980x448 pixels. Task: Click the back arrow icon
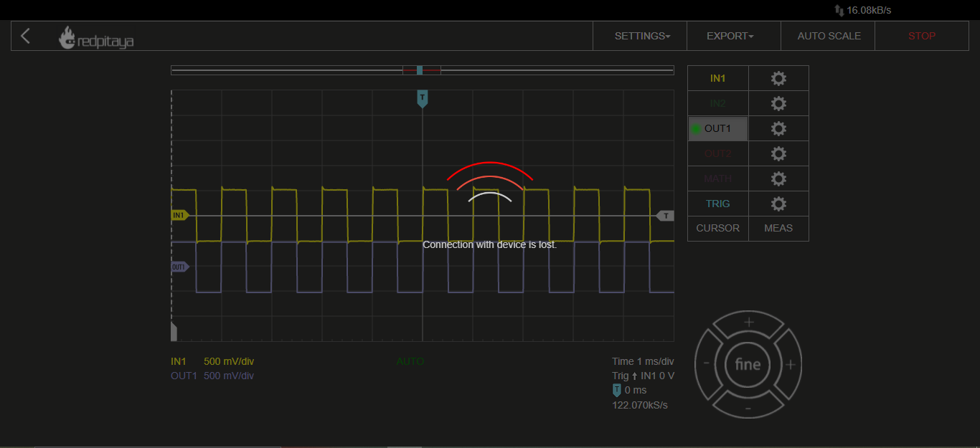click(26, 36)
